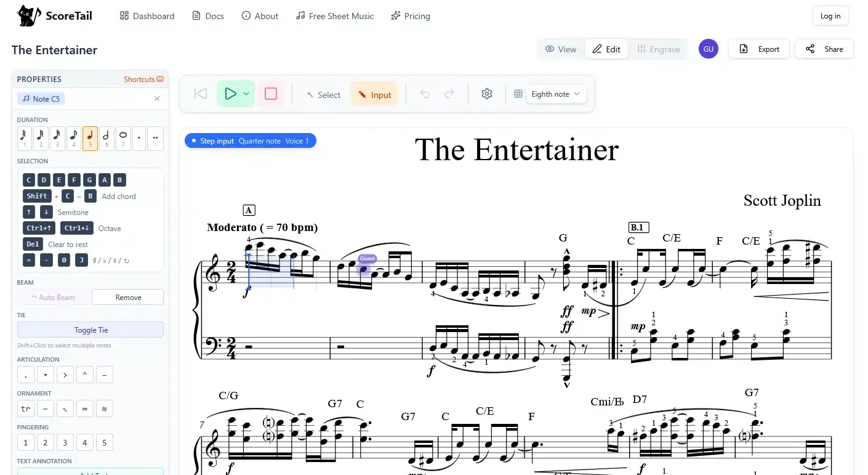868x475 pixels.
Task: Click rehearsal mark A
Action: coord(249,210)
